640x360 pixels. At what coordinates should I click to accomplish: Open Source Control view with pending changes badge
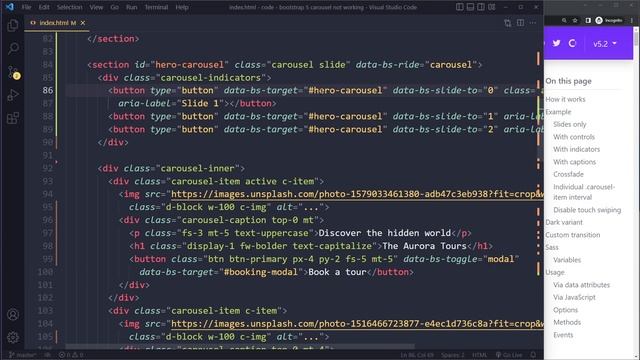coord(13,72)
